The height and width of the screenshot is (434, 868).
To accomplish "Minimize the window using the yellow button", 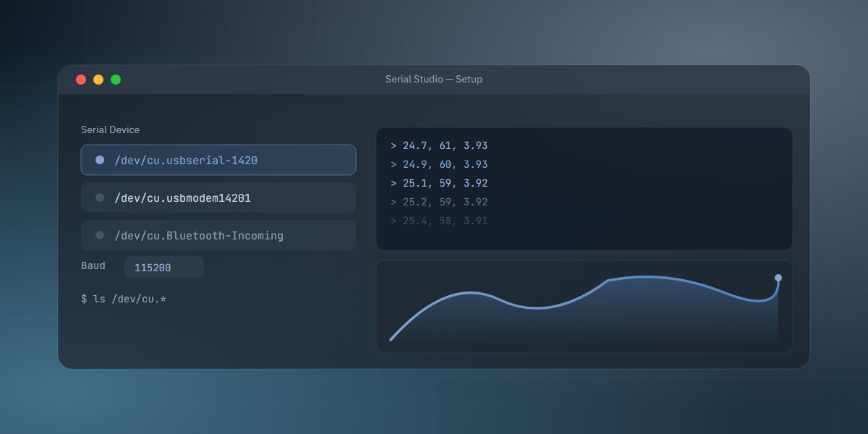I will pos(98,80).
